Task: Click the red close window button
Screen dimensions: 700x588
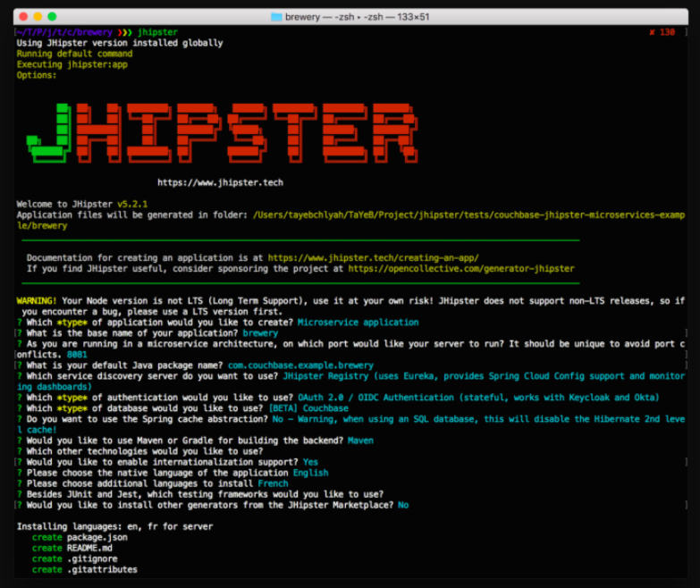Action: [22, 16]
